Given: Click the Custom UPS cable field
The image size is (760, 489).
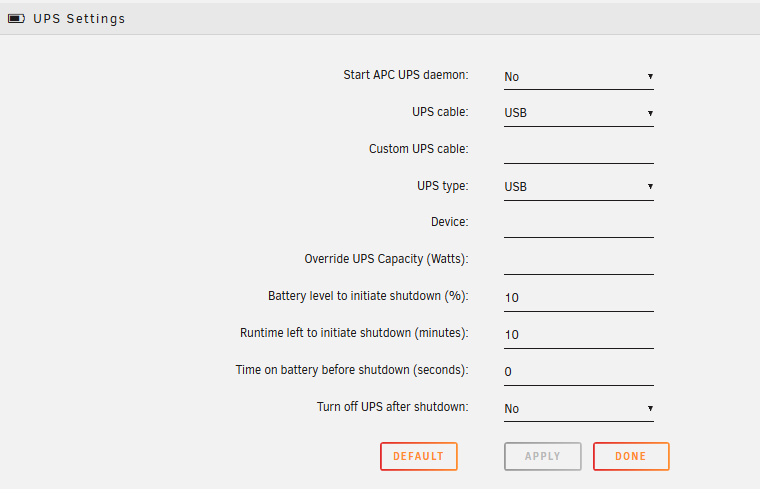Looking at the screenshot, I should coord(578,150).
